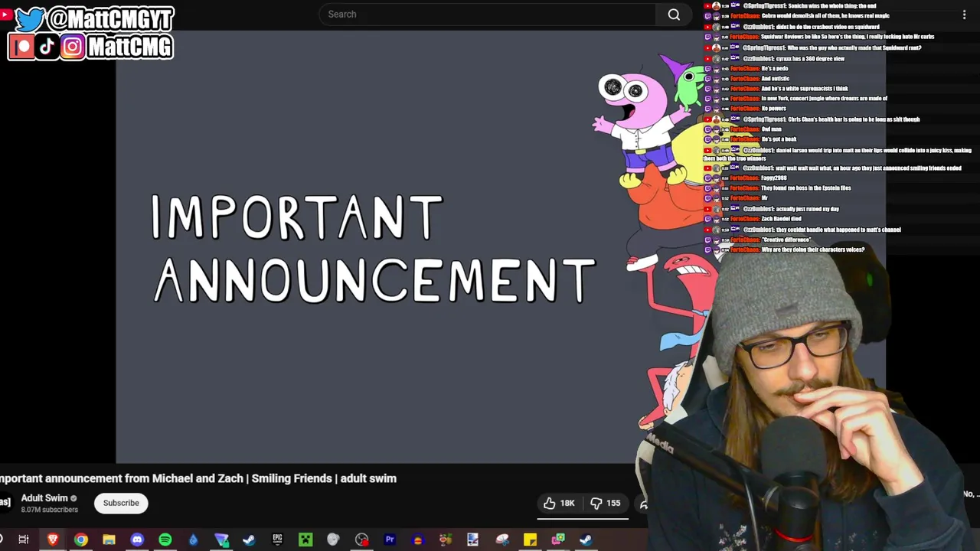Open Snipping Tool scissors icon in the taskbar

coord(501,540)
